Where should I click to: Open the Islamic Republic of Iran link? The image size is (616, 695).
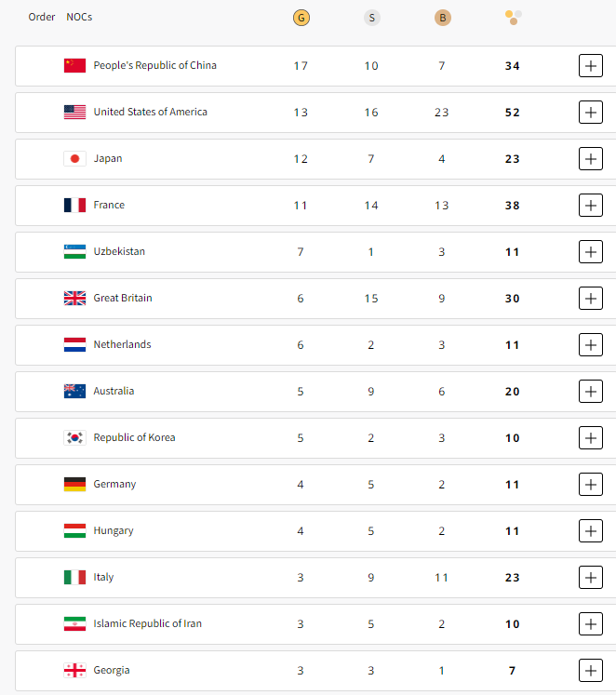147,623
